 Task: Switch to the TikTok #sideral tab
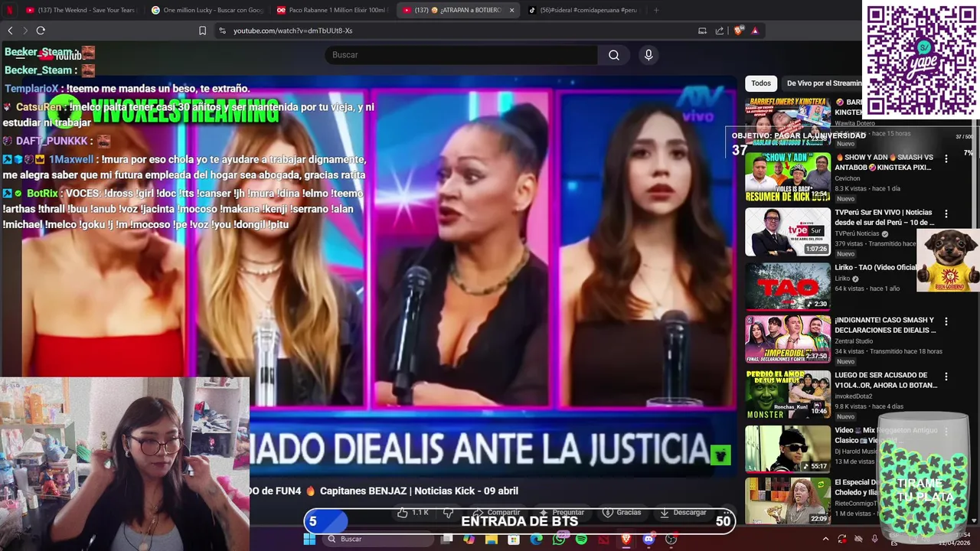pyautogui.click(x=582, y=10)
